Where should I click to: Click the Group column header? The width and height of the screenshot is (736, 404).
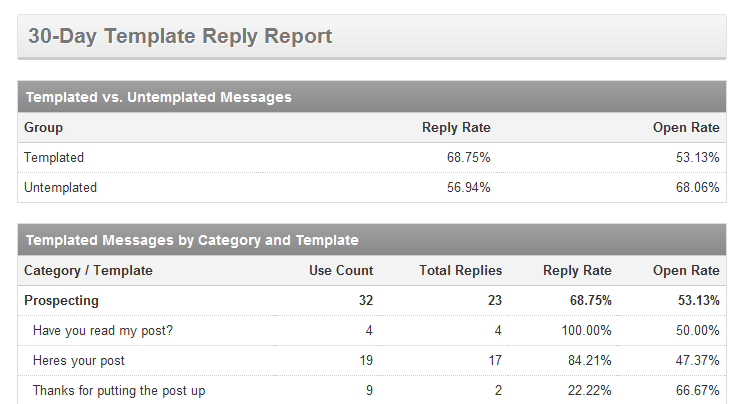coord(43,128)
